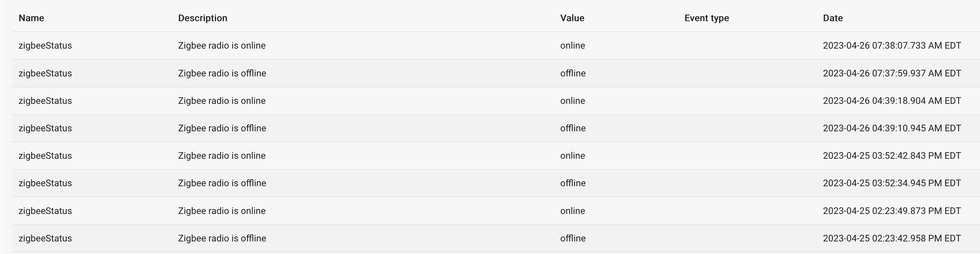Click date 2023-04-26 04:39:18.904 AM EDT
This screenshot has width=980, height=254.
(x=892, y=101)
